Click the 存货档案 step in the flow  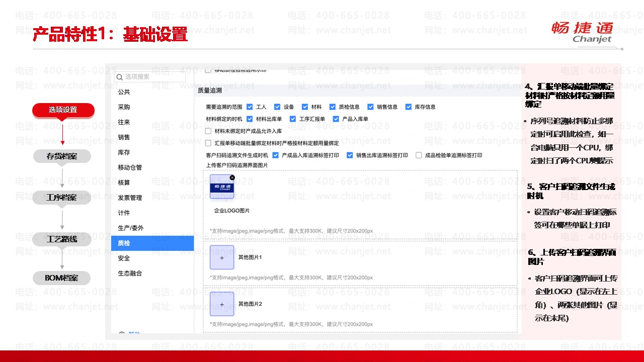point(62,156)
